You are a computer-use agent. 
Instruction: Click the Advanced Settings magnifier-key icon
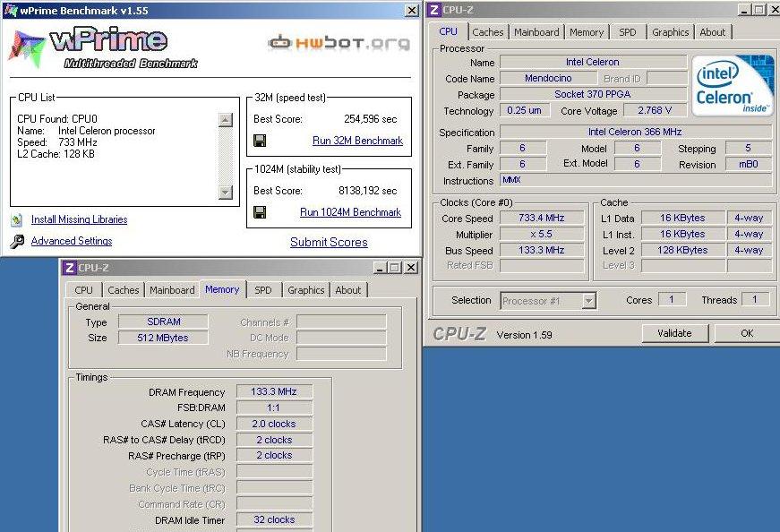pyautogui.click(x=17, y=241)
